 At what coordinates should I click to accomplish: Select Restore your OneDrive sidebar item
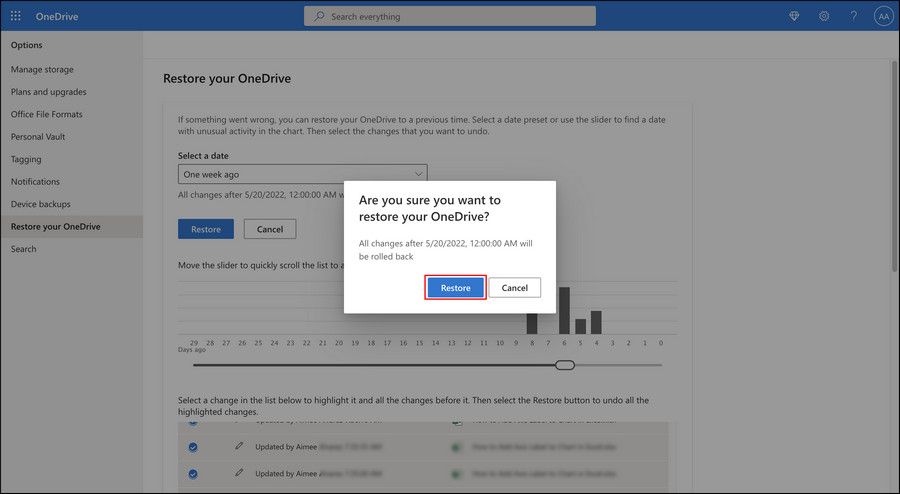(71, 227)
